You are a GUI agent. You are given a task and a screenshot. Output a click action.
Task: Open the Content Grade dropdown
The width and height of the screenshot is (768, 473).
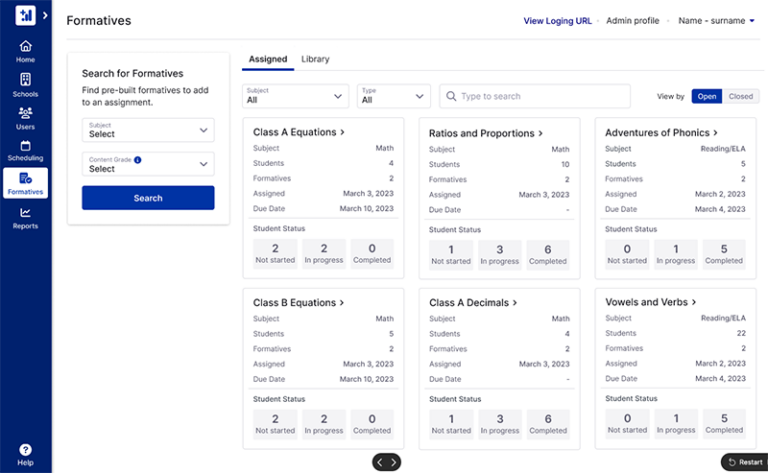click(x=148, y=165)
